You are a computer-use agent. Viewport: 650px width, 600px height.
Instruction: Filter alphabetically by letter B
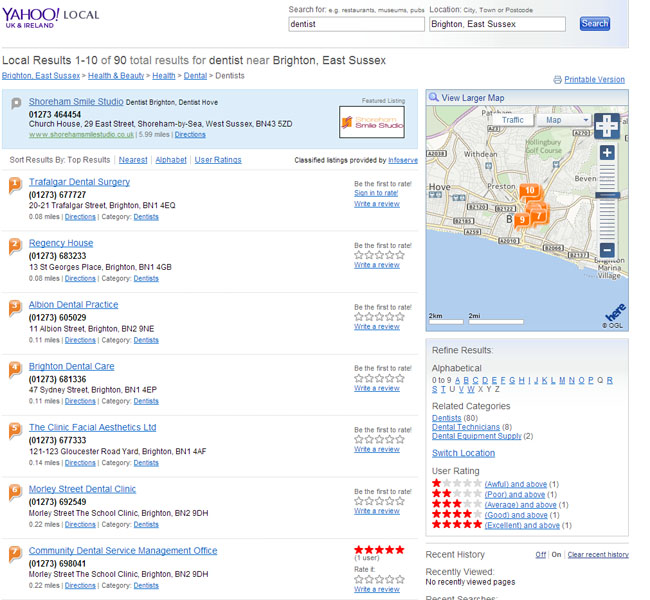(x=466, y=380)
